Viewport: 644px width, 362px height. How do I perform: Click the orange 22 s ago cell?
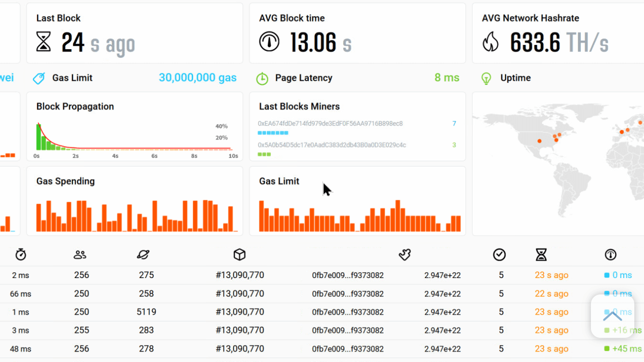[x=551, y=293]
